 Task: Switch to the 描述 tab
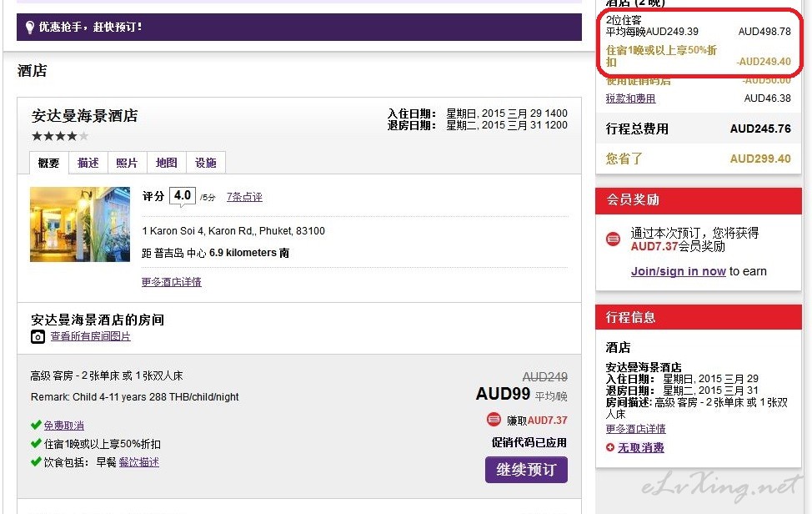point(88,163)
